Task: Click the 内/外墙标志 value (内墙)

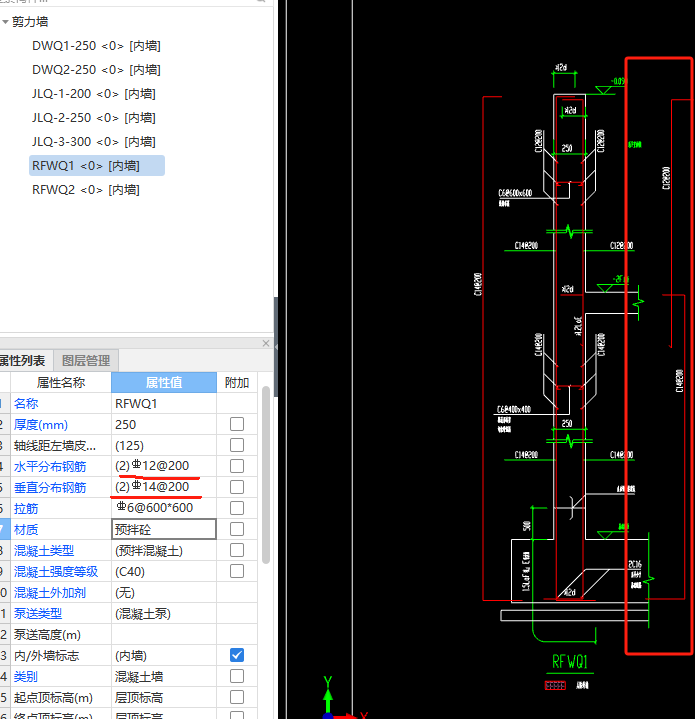Action: point(164,656)
